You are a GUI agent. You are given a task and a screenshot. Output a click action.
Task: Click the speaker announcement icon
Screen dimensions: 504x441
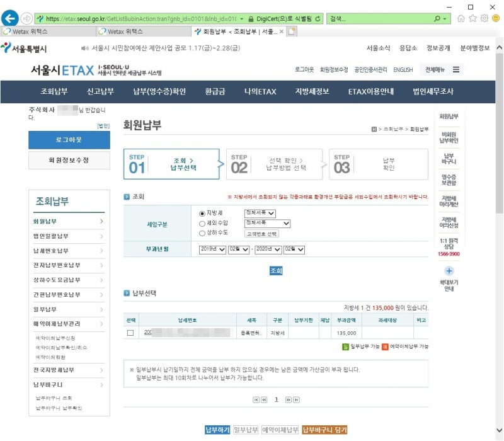[x=84, y=49]
